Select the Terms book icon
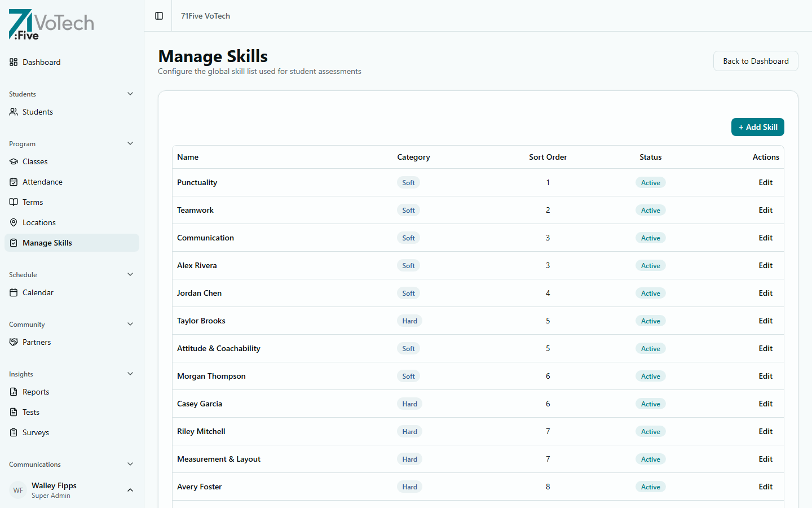 pos(14,202)
